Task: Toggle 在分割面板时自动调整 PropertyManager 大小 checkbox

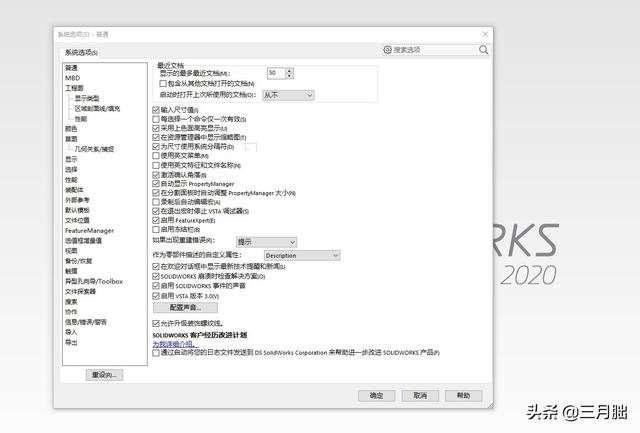Action: click(x=156, y=193)
